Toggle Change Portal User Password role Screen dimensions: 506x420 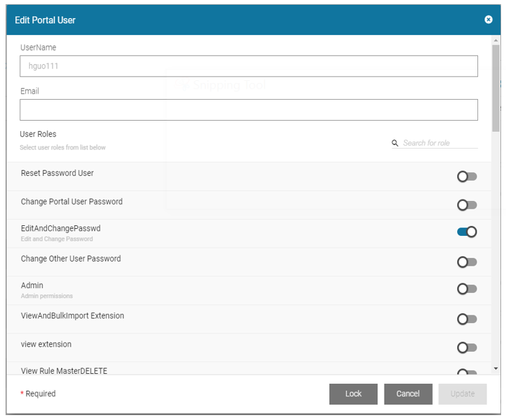[467, 205]
